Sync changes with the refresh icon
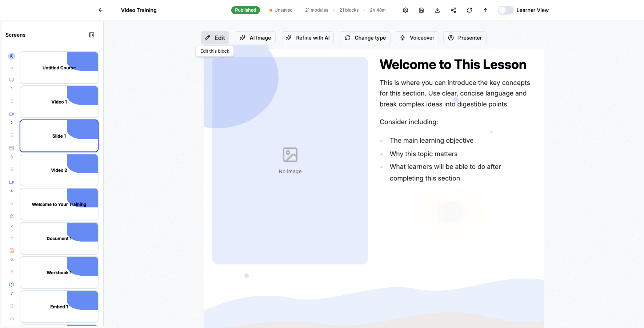The image size is (644, 328). point(469,10)
